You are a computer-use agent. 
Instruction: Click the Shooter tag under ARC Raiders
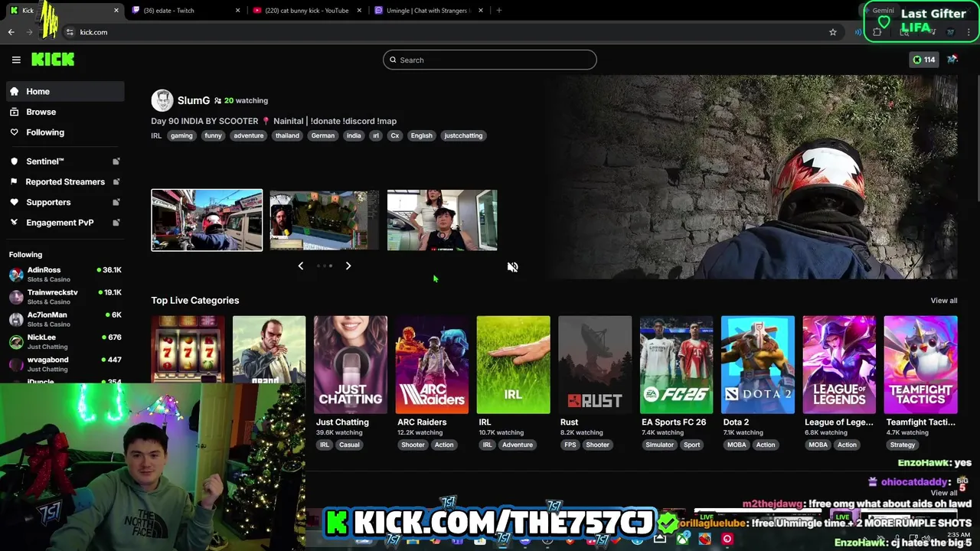tap(413, 445)
